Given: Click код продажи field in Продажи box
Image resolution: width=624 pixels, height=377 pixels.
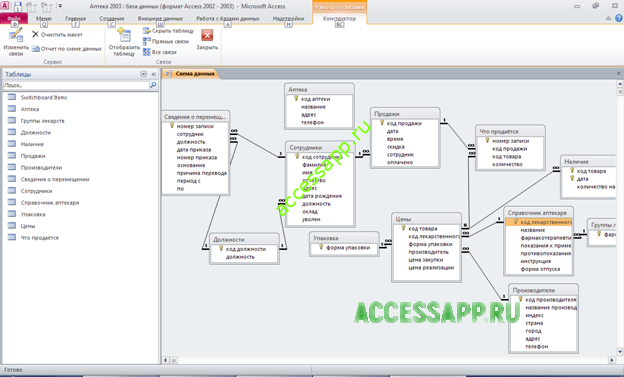Looking at the screenshot, I should 404,123.
